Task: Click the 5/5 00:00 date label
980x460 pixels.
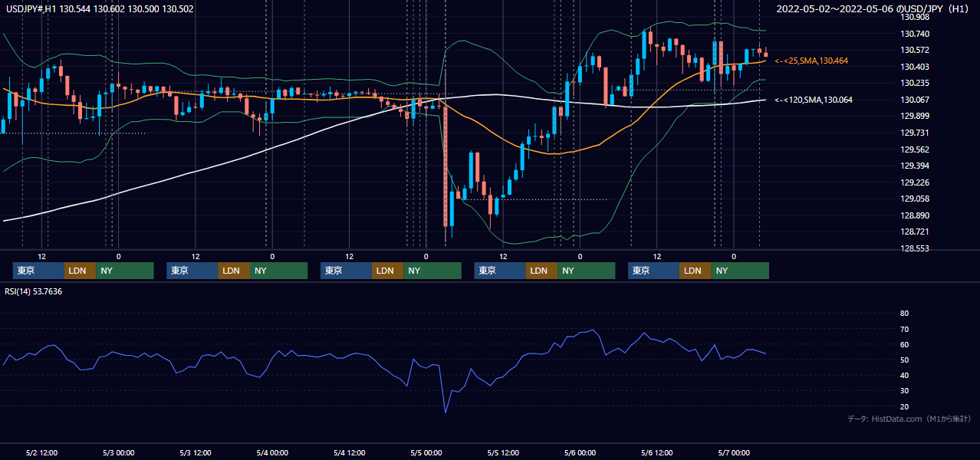Action: 426,453
